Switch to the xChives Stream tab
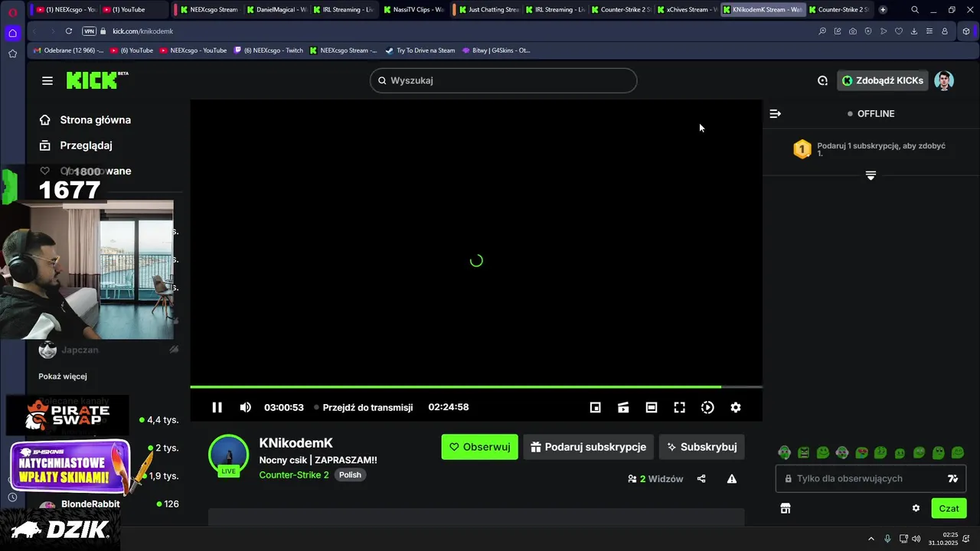Image resolution: width=980 pixels, height=551 pixels. pos(688,10)
